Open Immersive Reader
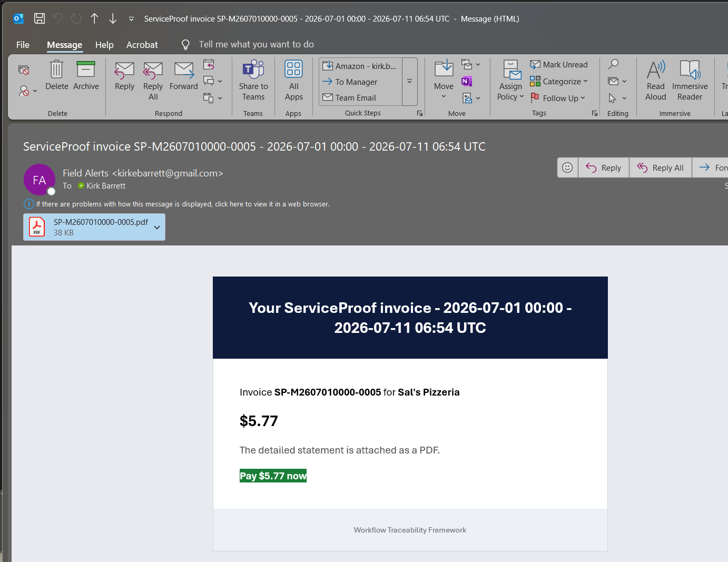728x562 pixels. click(x=690, y=81)
